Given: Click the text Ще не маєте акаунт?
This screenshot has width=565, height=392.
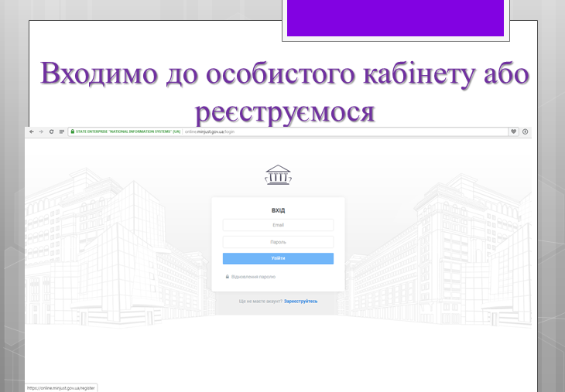Looking at the screenshot, I should tap(261, 302).
